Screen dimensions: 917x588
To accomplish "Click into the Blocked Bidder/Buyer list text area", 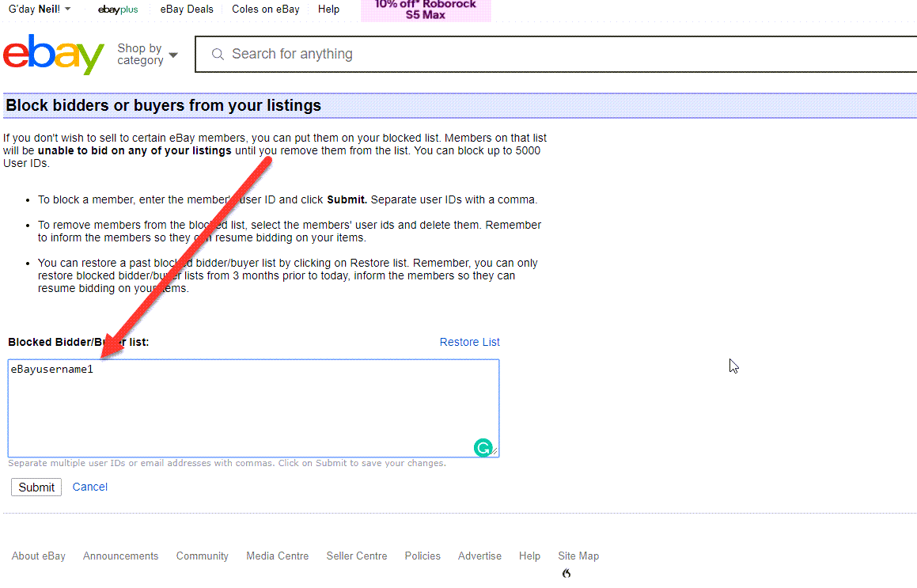I will click(253, 408).
